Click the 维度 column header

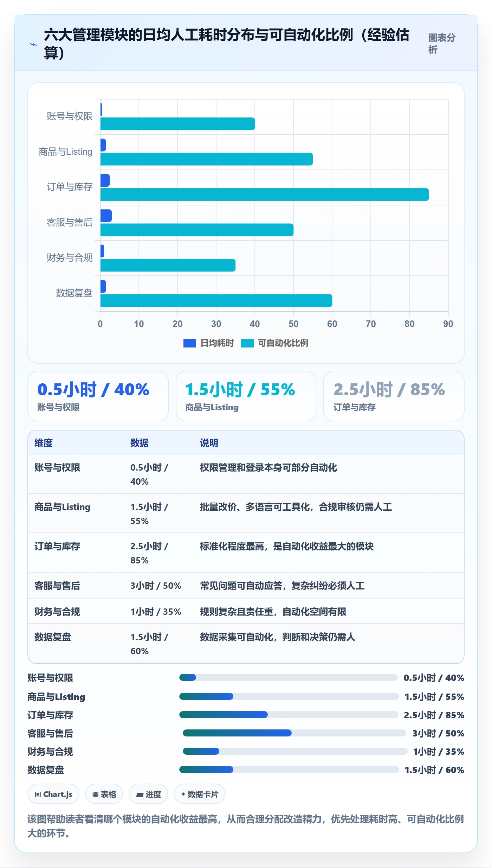coord(44,443)
